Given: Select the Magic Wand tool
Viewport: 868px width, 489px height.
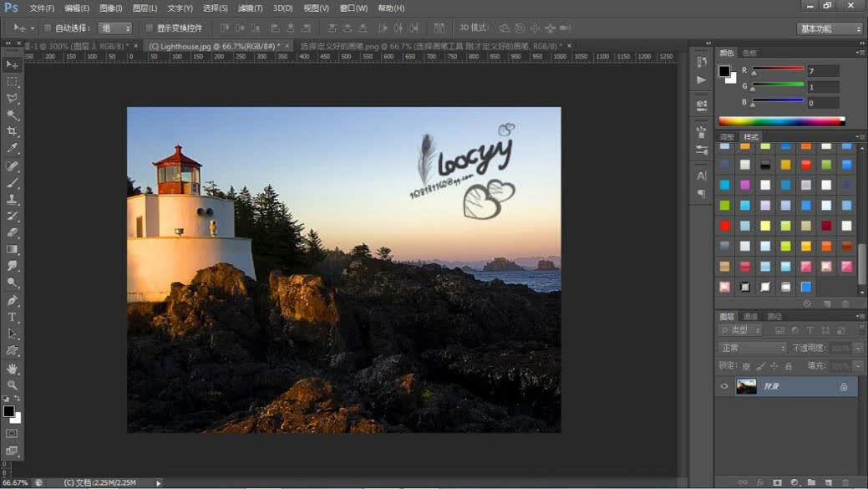Looking at the screenshot, I should (x=12, y=115).
